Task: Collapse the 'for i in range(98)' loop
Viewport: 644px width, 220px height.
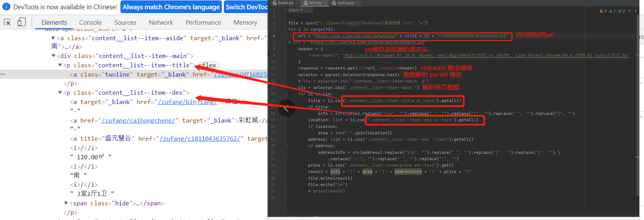Action: pos(286,29)
